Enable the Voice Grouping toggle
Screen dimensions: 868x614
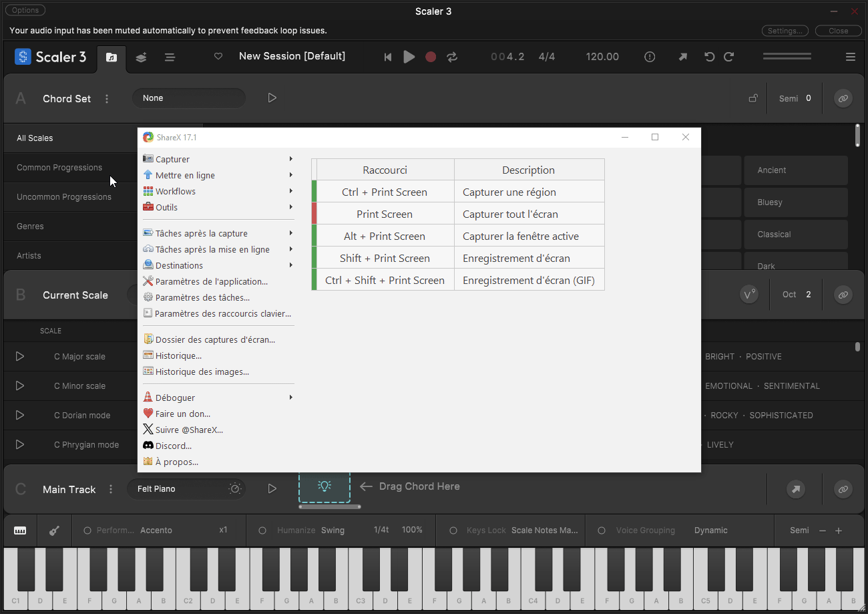pyautogui.click(x=602, y=530)
